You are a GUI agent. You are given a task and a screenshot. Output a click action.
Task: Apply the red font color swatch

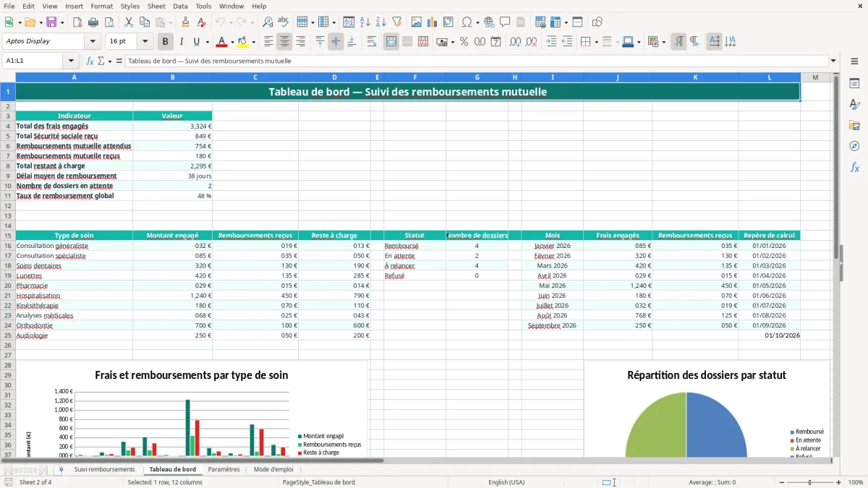click(x=222, y=42)
